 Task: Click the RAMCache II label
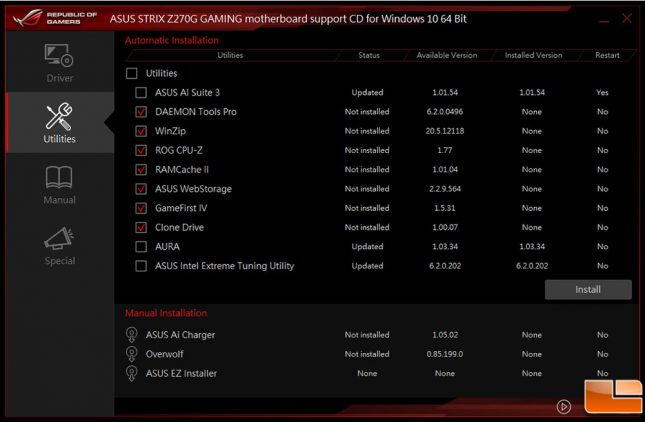pyautogui.click(x=182, y=169)
